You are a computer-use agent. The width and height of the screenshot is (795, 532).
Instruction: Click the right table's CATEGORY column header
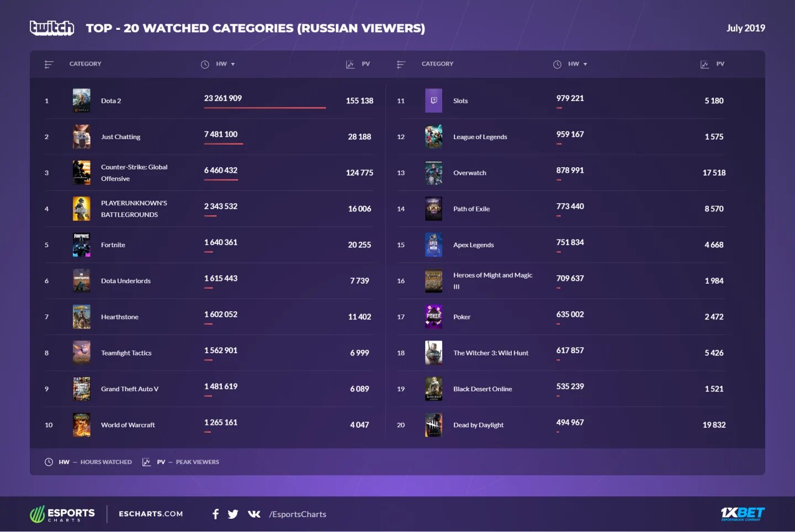[438, 64]
